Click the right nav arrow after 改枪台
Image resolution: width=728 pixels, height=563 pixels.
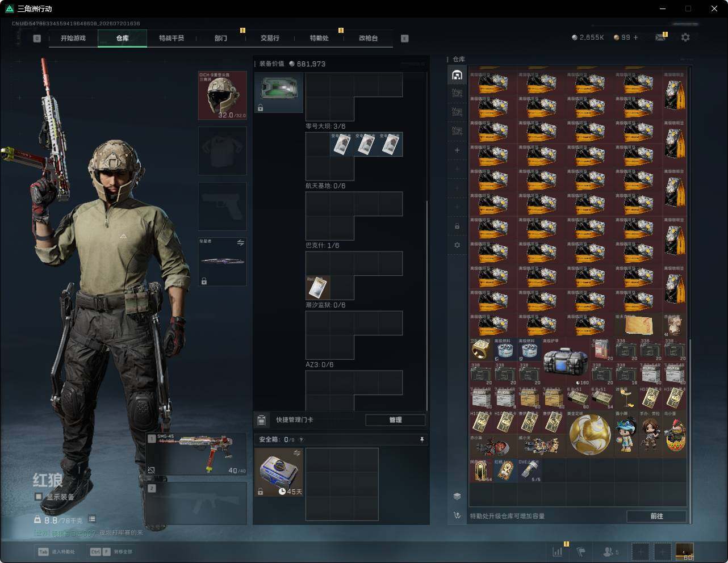(405, 39)
